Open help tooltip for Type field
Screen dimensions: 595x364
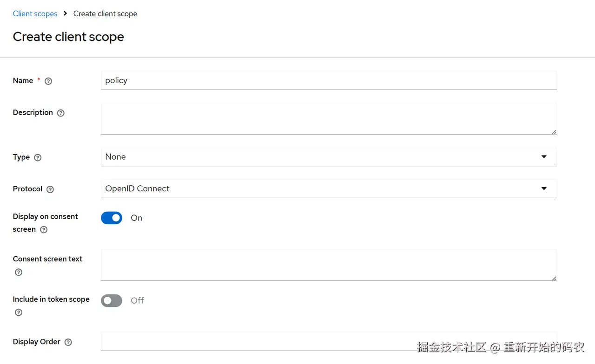coord(38,157)
